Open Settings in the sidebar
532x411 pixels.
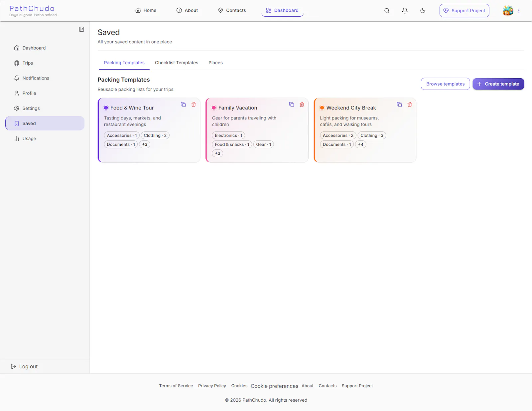45,108
